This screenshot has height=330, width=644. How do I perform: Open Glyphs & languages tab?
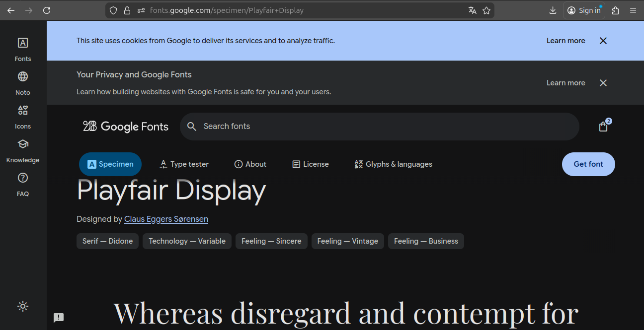pyautogui.click(x=393, y=164)
